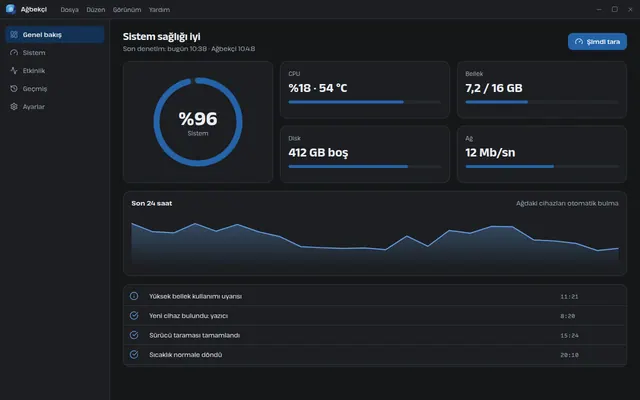Go to the Sistem section

(55, 53)
